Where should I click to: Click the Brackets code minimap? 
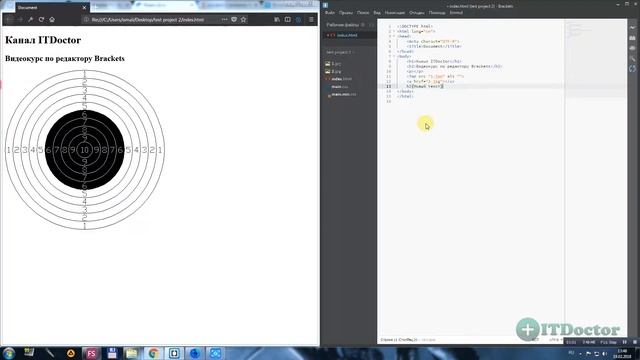596,57
